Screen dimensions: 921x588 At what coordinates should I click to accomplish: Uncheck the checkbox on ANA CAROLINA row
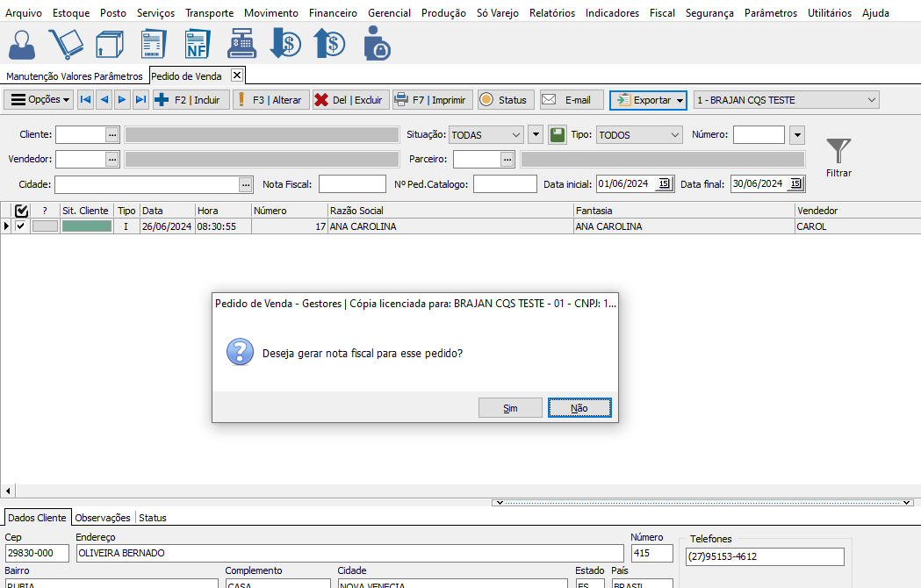coord(21,226)
